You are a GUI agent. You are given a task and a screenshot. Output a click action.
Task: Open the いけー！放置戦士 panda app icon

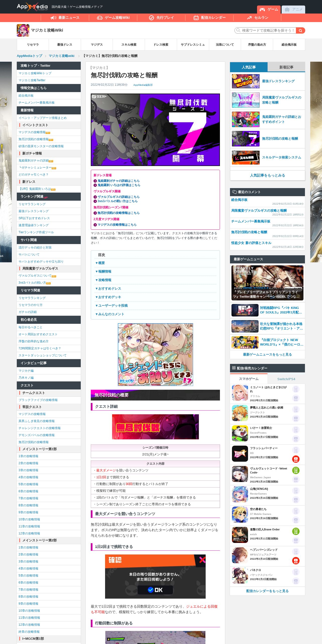click(240, 433)
